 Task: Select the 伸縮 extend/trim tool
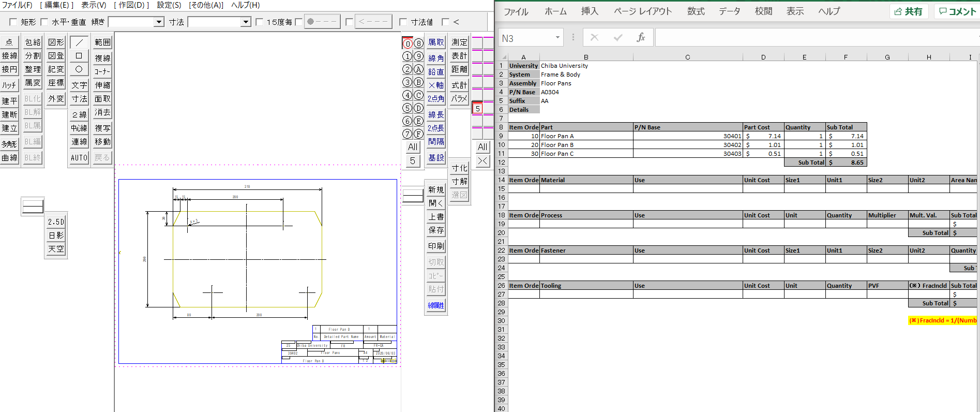pos(102,85)
